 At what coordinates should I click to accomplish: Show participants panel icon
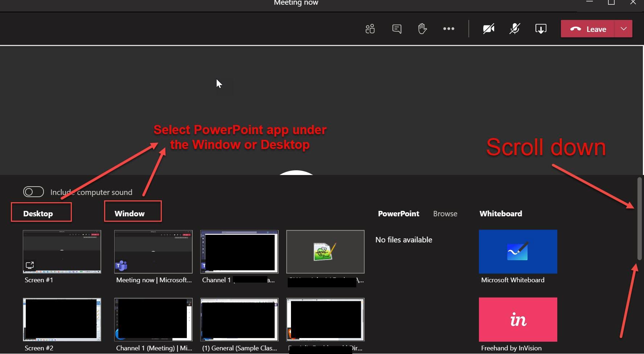click(370, 29)
